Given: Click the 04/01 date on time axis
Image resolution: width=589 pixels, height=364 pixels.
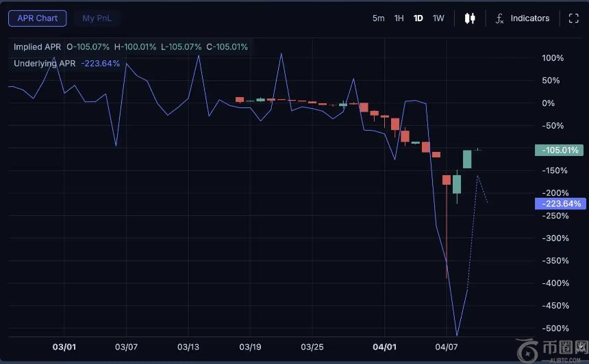Looking at the screenshot, I should [x=386, y=348].
